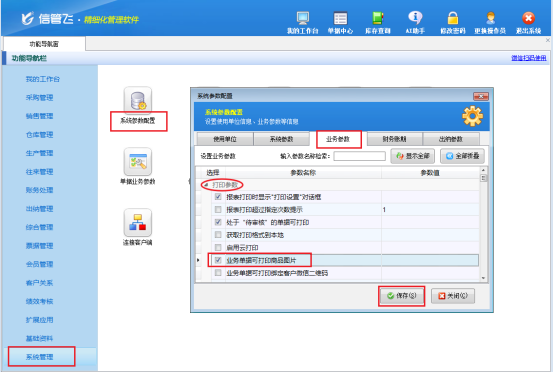The image size is (553, 372).
Task: Click the parameter list scrollbar down arrow
Action: click(x=484, y=278)
